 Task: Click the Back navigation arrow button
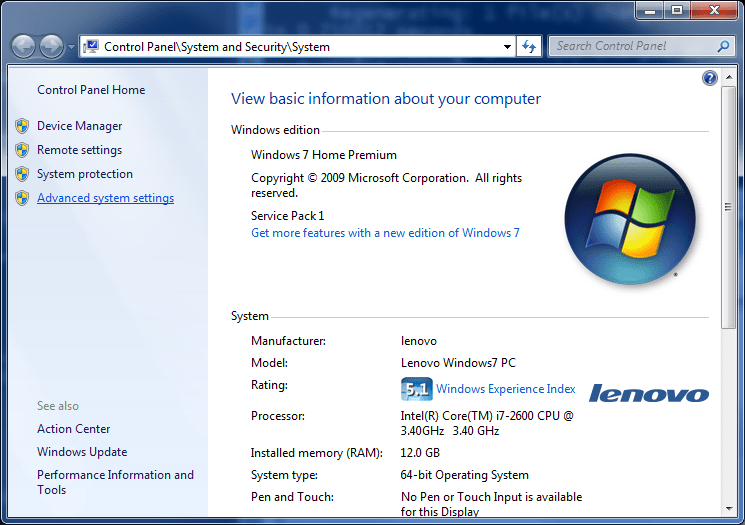click(23, 47)
